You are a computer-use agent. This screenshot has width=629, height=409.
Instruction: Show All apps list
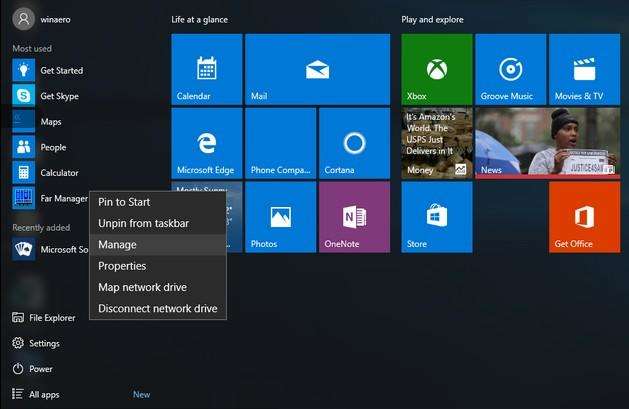[x=36, y=394]
